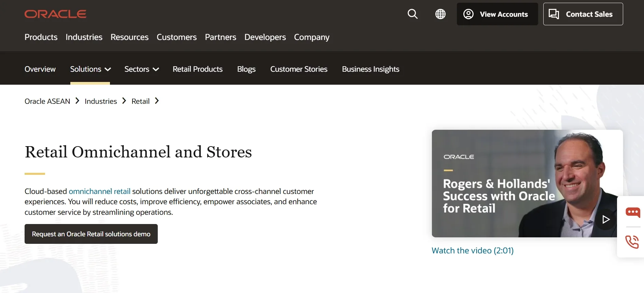Open the Customers menu
Screen dimensions: 644x293
point(177,37)
